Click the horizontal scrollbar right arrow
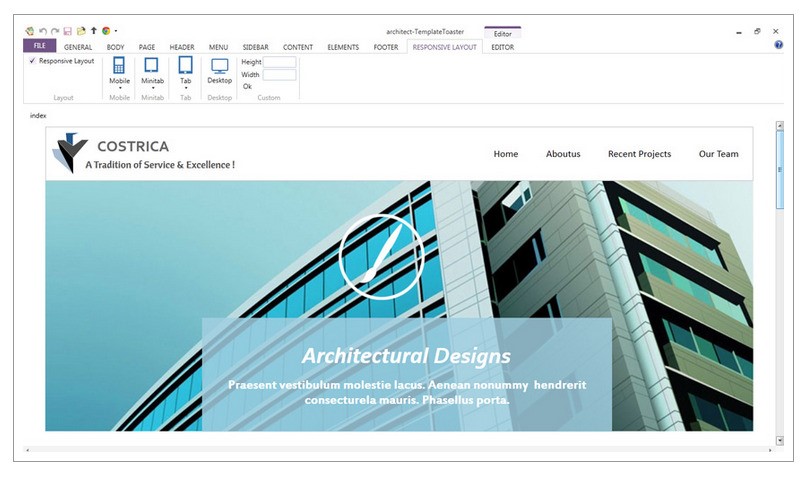This screenshot has height=477, width=807. click(x=770, y=450)
